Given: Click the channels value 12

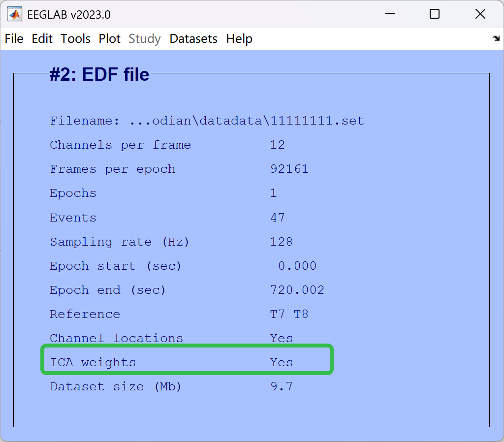Looking at the screenshot, I should pyautogui.click(x=278, y=145).
